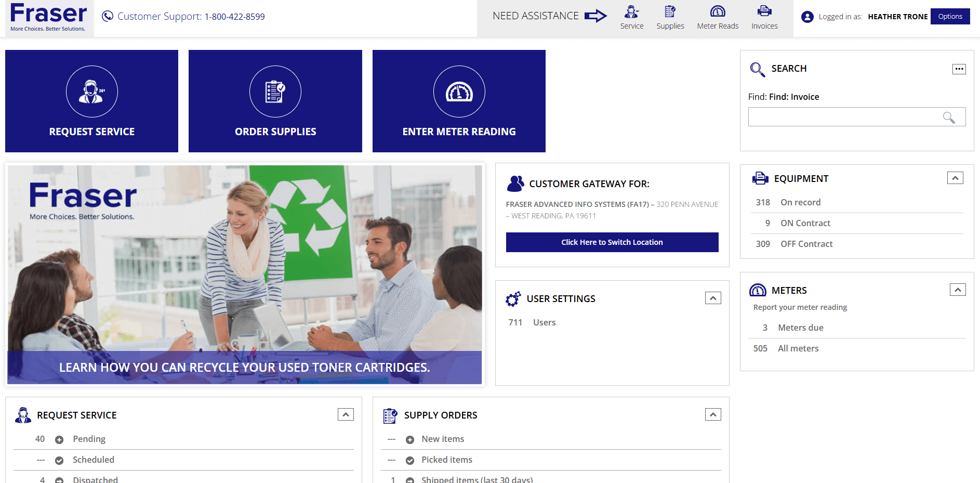
Task: Open Meter Reads from the top bar
Action: (x=718, y=18)
